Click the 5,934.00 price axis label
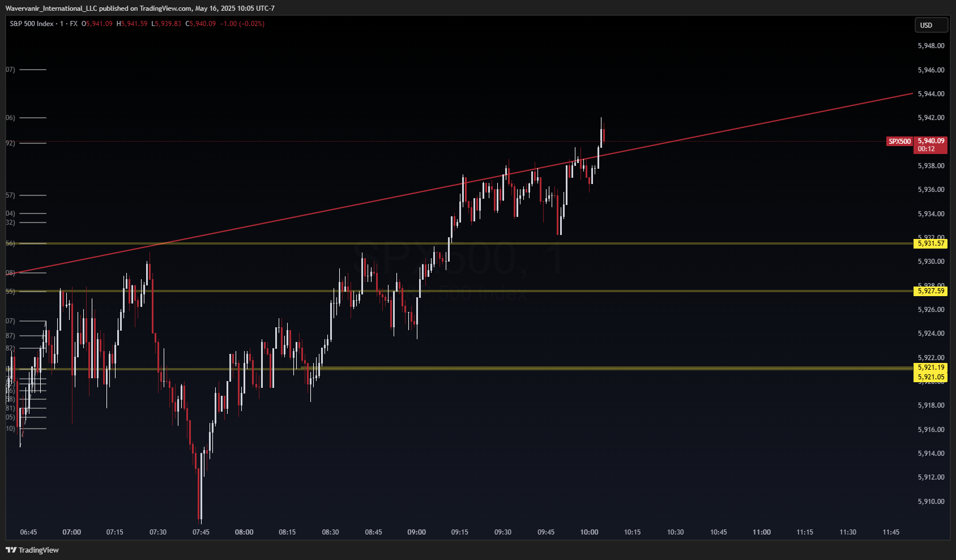This screenshot has width=956, height=560. pyautogui.click(x=931, y=214)
